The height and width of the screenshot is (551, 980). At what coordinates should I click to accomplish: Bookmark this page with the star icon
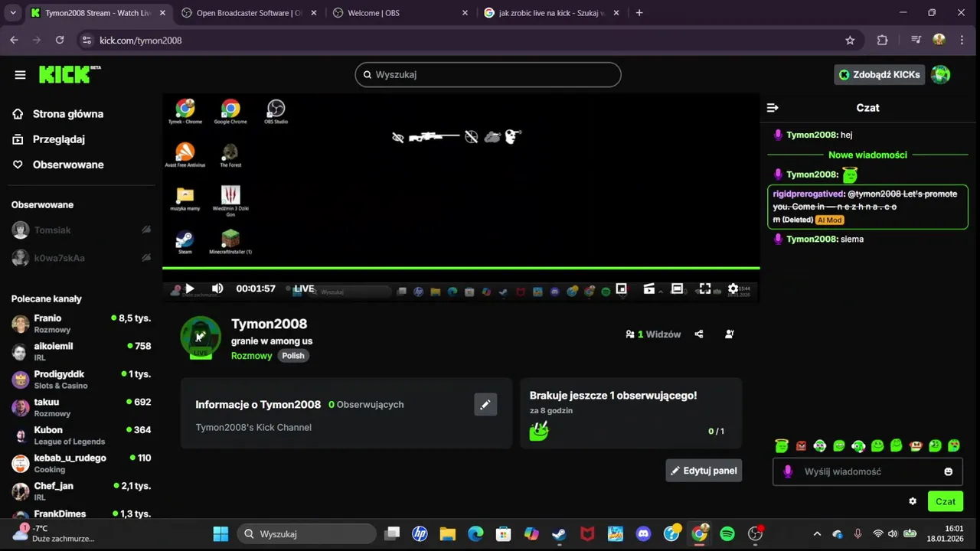[850, 41]
